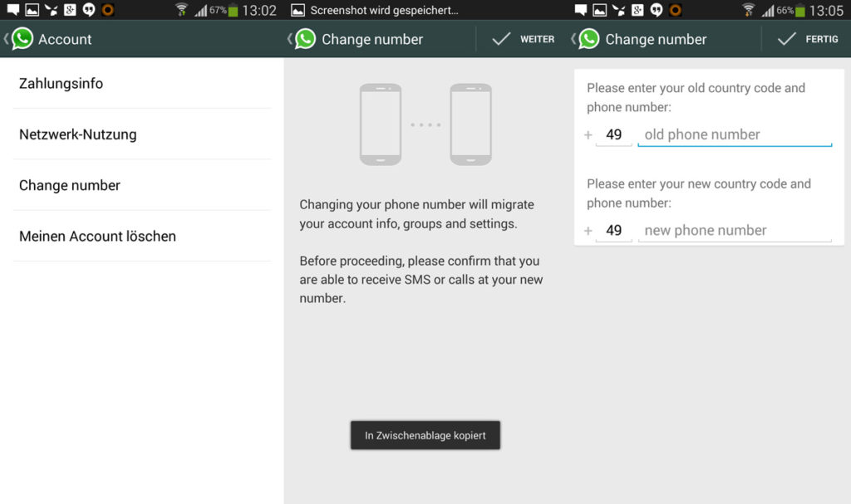Image resolution: width=851 pixels, height=504 pixels.
Task: Tap WhatsApp logo left of WEITER screen title
Action: (306, 39)
